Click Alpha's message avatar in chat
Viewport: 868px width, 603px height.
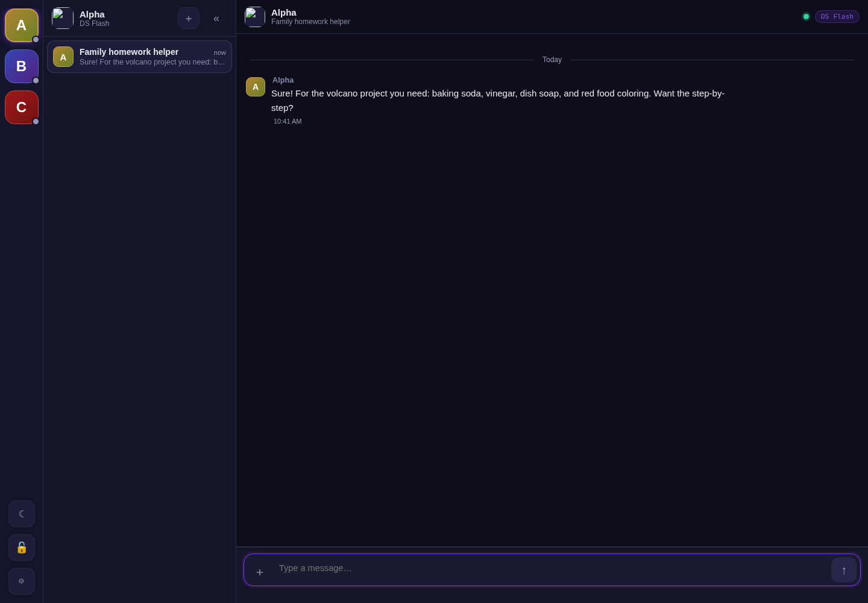[x=256, y=87]
